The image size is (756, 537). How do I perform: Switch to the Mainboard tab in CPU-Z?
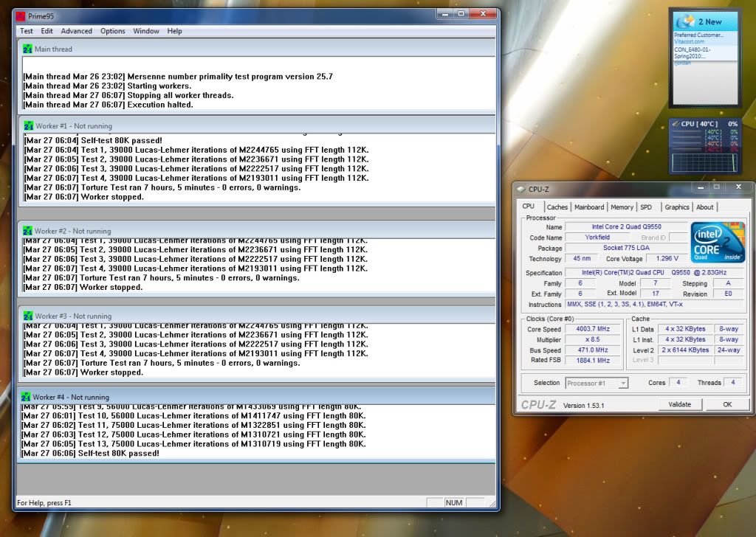pyautogui.click(x=589, y=207)
